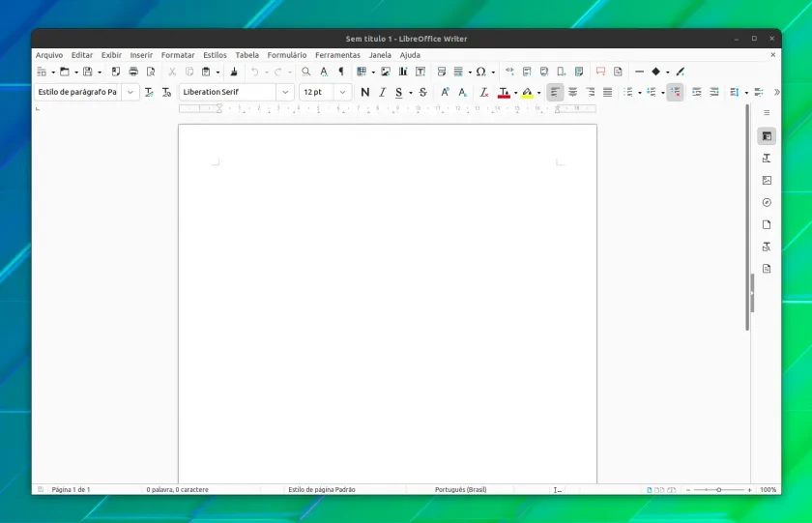Insert a chart with the chart icon
Screen dimensions: 812x523
(403, 72)
